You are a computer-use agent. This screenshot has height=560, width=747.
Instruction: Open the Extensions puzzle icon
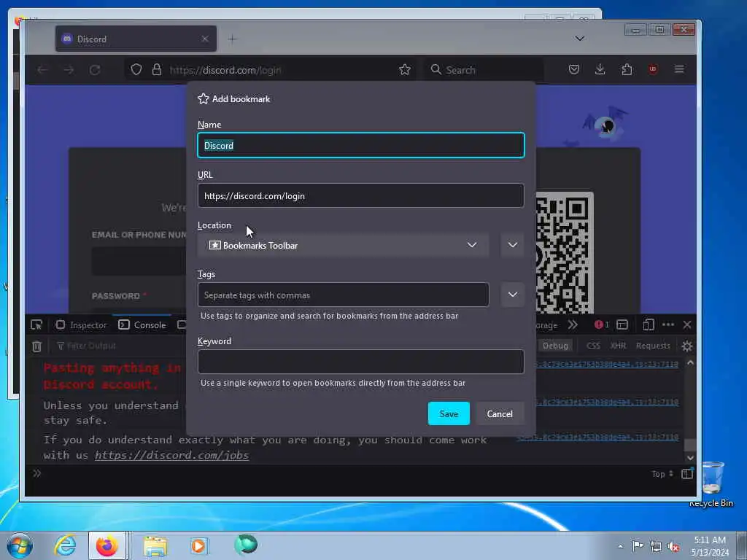tap(627, 69)
